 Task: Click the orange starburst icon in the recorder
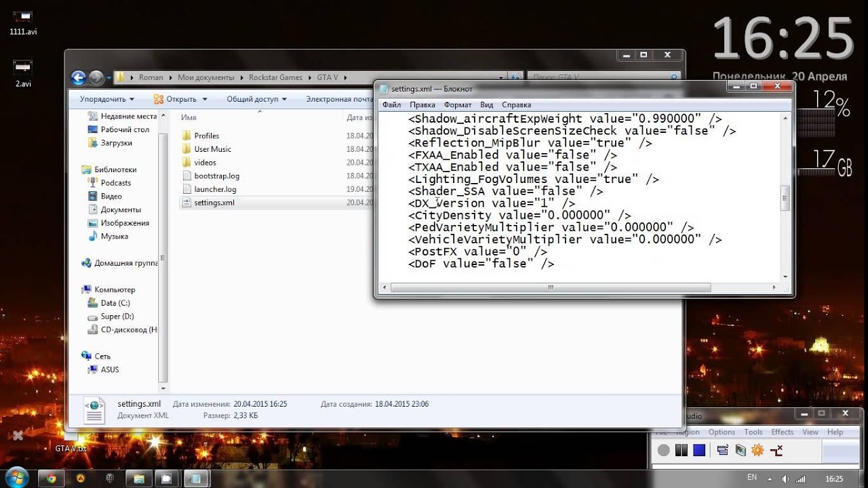pyautogui.click(x=757, y=450)
